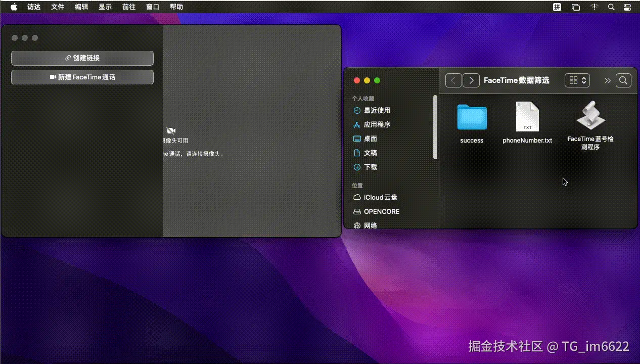Open the 文件 menu in menu bar

(x=58, y=7)
